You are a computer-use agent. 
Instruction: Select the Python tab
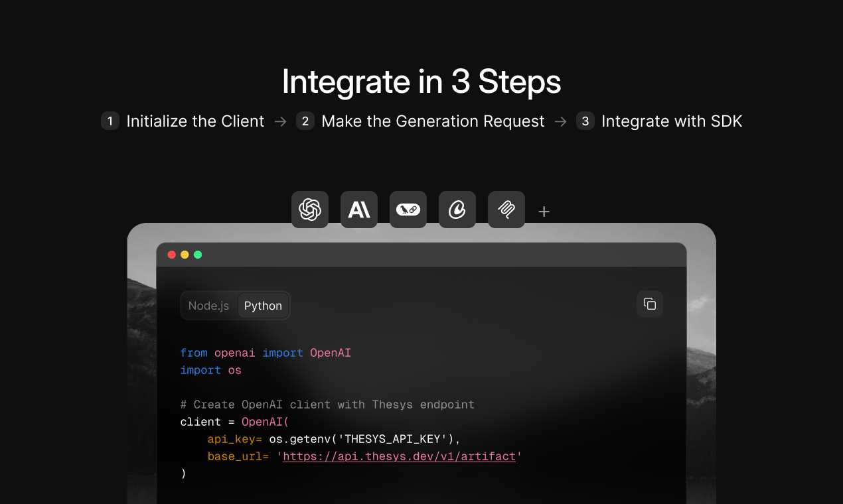coord(263,305)
